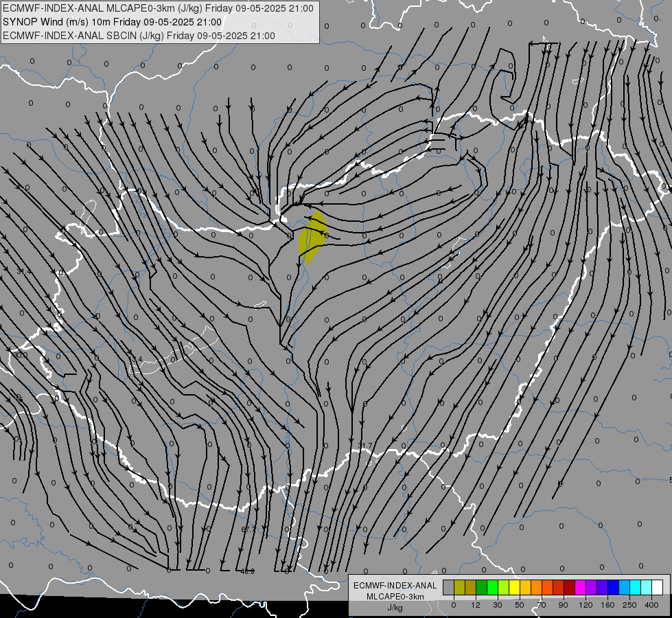
Task: Click the red legend swatch before 90
Action: point(559,587)
